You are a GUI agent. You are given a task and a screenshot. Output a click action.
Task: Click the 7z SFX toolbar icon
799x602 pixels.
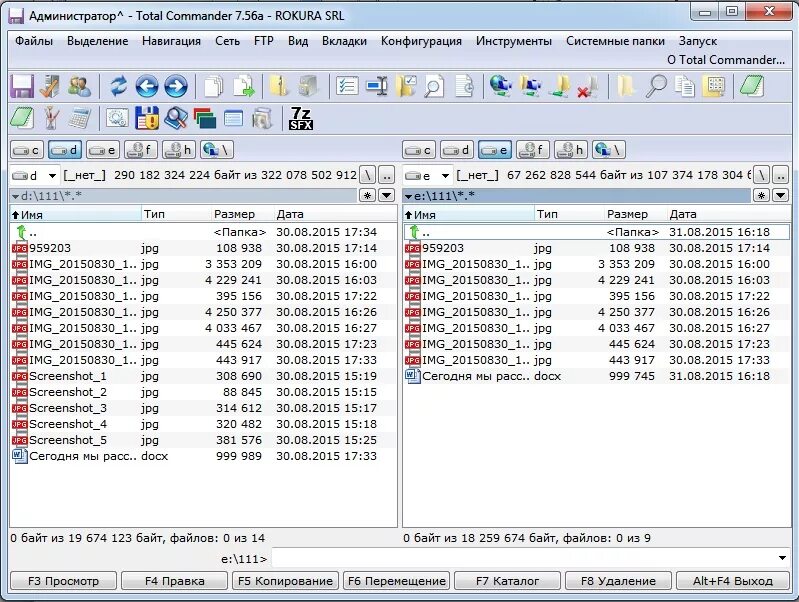pos(301,118)
